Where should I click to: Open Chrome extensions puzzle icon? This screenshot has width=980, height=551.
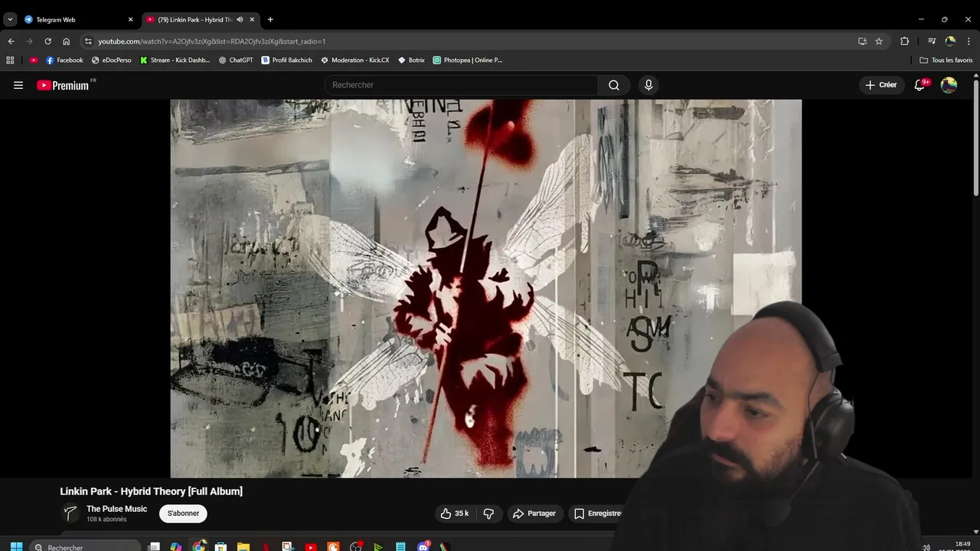pos(904,41)
